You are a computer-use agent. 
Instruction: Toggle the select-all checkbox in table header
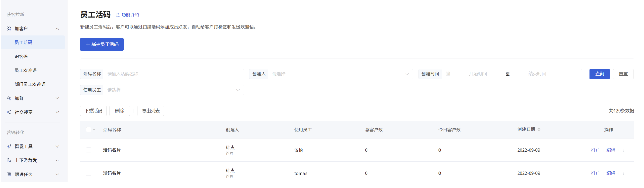coord(89,129)
